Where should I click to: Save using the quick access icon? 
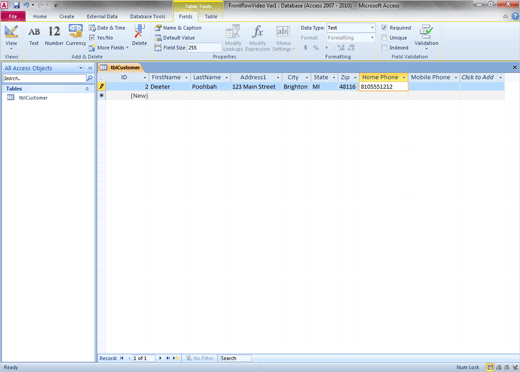pos(16,5)
